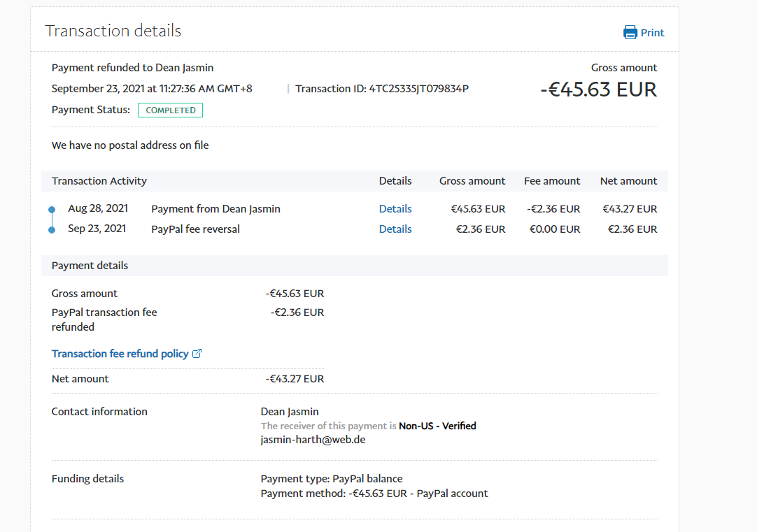
Task: Open Details for PayPal fee reversal
Action: (395, 229)
